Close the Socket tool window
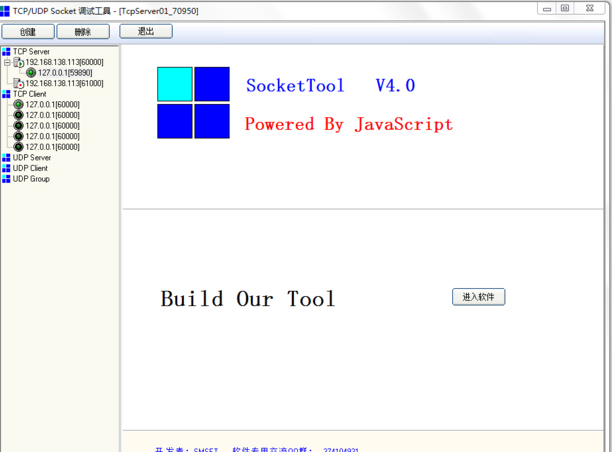The image size is (612, 452). click(x=590, y=8)
